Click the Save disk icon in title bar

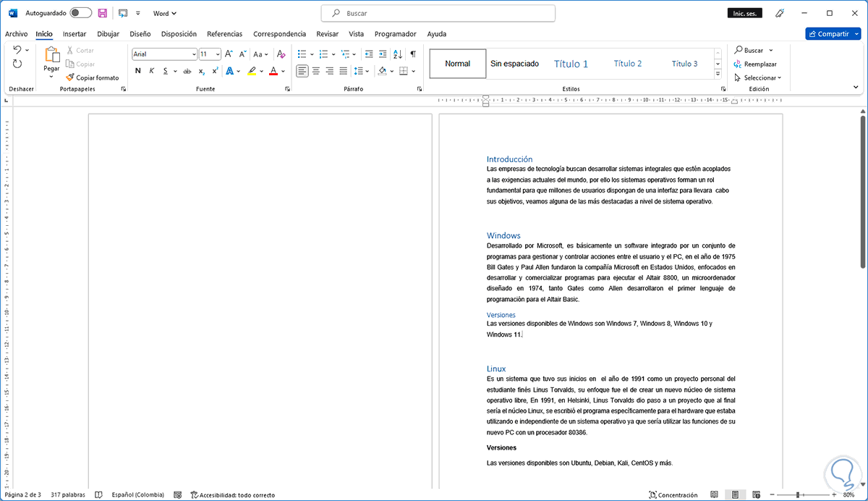pos(103,13)
